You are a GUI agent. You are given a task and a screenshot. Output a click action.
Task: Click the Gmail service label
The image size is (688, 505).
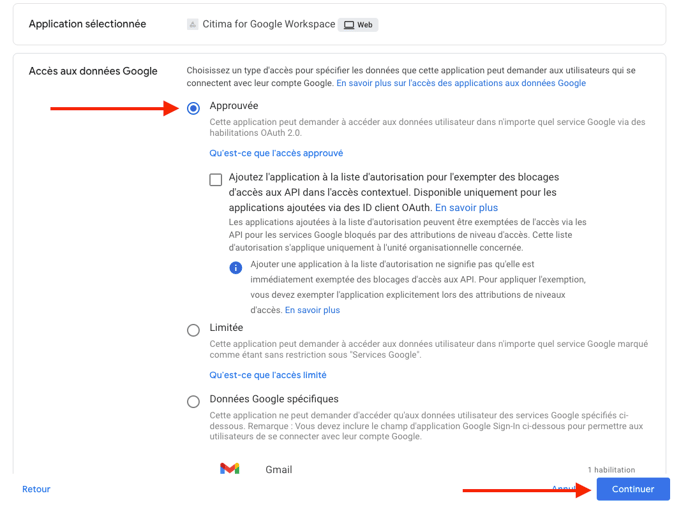pos(279,469)
